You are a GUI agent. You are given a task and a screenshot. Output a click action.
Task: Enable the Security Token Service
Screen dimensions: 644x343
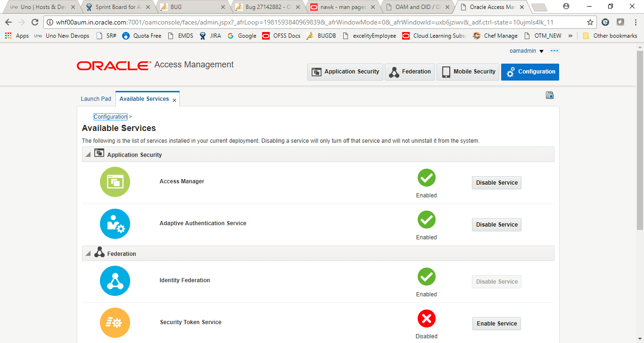pyautogui.click(x=496, y=324)
